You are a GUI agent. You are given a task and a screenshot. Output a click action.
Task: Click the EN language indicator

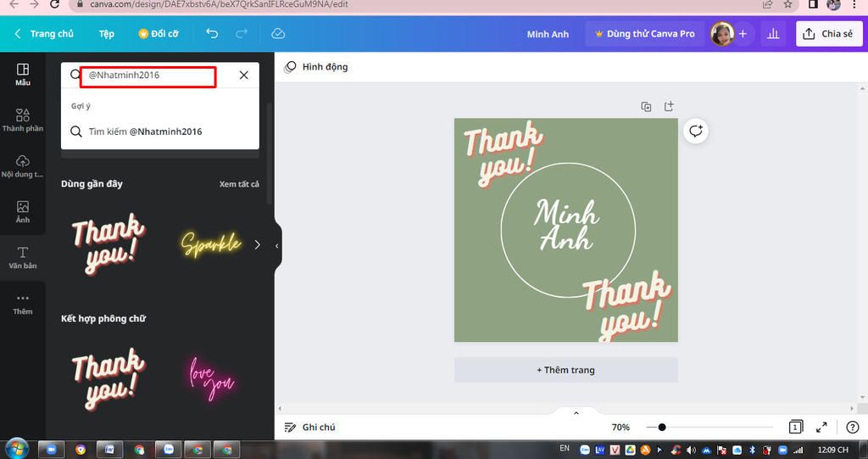[565, 449]
